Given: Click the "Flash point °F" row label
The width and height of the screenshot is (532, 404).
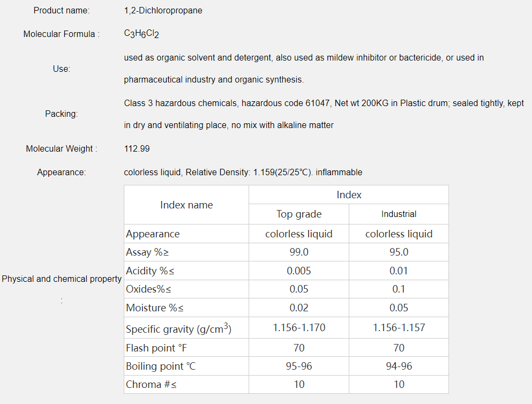Looking at the screenshot, I should pos(156,348).
